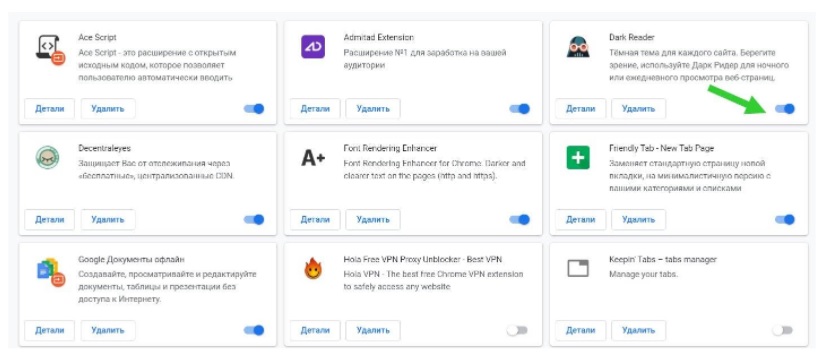
Task: Open Детали for Hola Free VPN
Action: pos(315,330)
